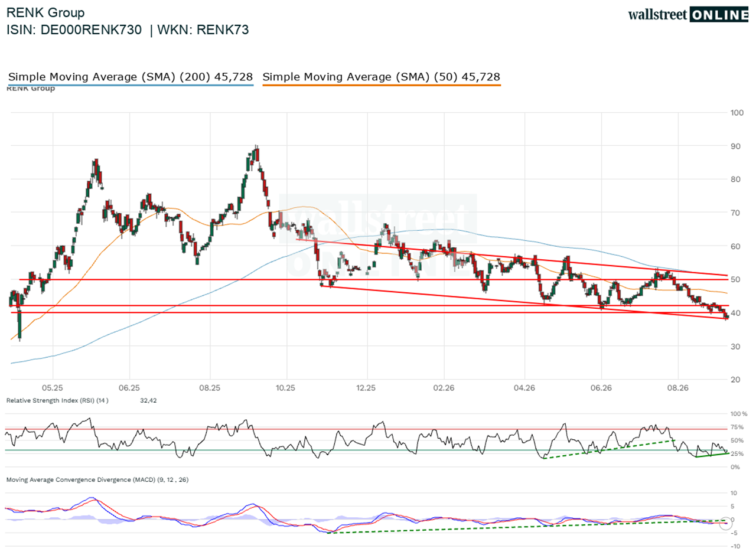The image size is (756, 555).
Task: Click the 06.26 date label on time axis
Action: tap(601, 387)
